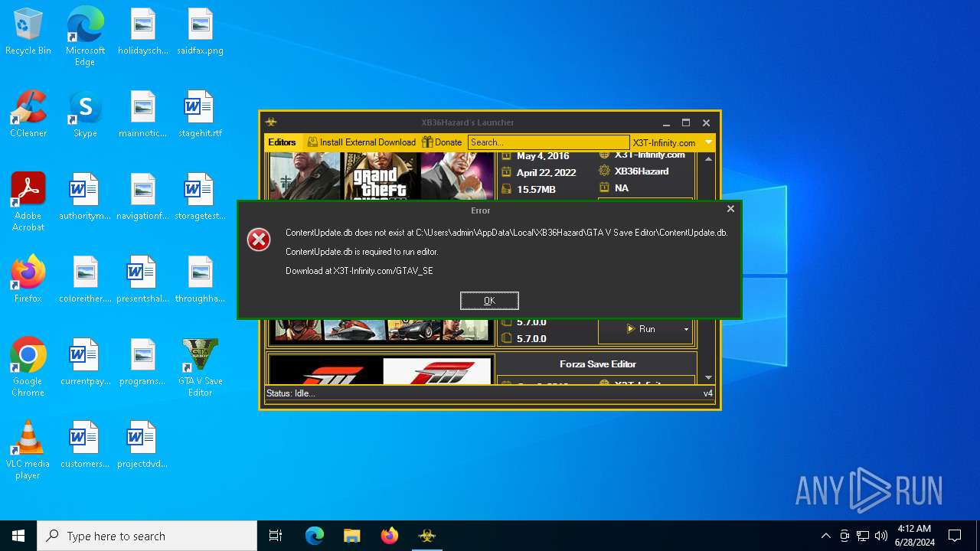Confirm the error dialog with OK
Screen dimensions: 980x551
click(x=489, y=300)
